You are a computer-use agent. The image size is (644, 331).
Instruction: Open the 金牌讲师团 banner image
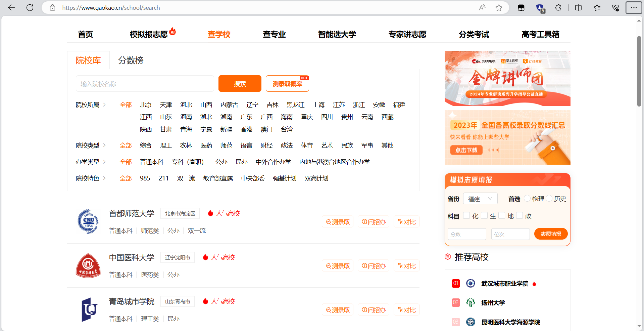pos(507,78)
